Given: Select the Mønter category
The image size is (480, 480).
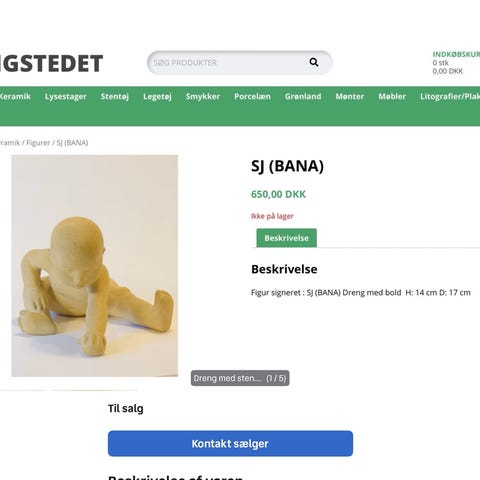Looking at the screenshot, I should click(x=350, y=97).
